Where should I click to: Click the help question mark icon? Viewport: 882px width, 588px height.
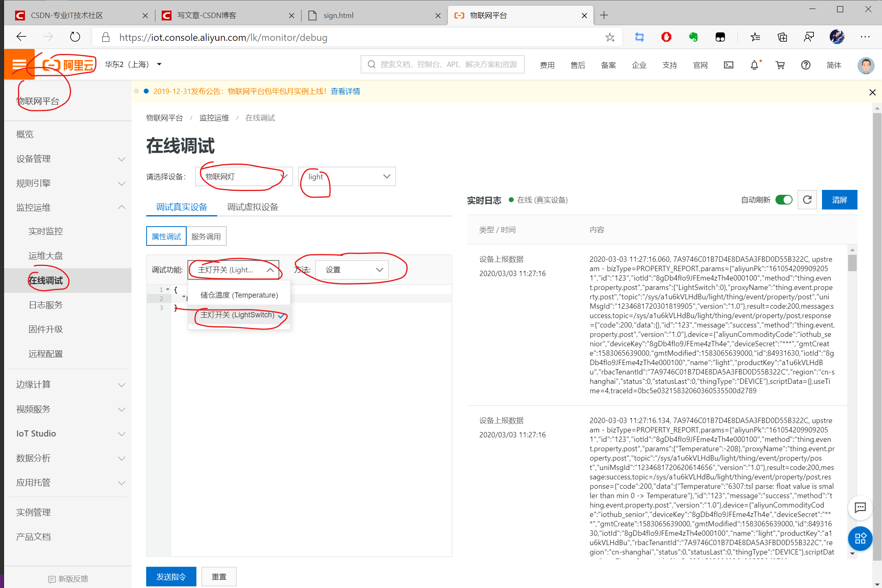click(x=805, y=65)
